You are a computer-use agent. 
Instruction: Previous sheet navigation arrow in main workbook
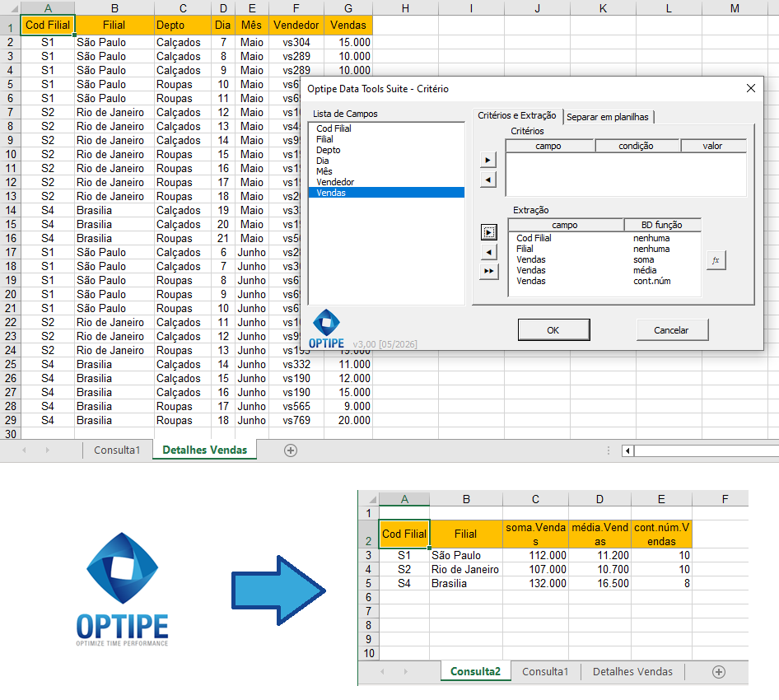click(x=25, y=450)
